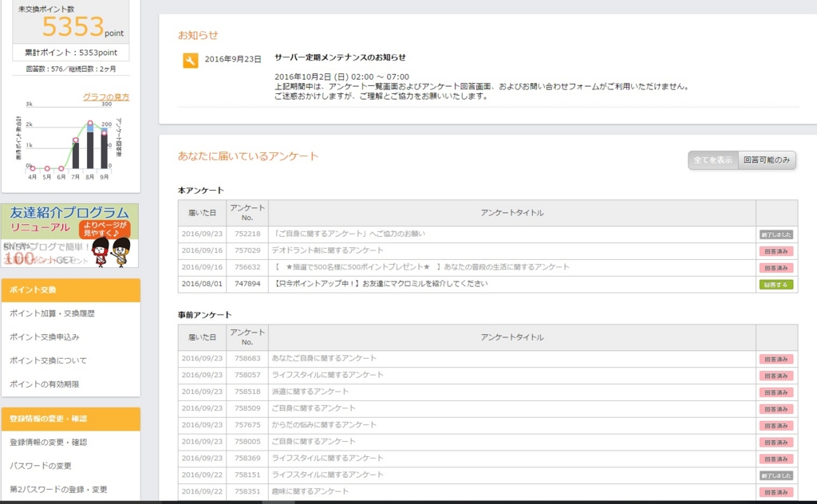Image resolution: width=817 pixels, height=504 pixels.
Task: Switch to 回答可能のみ filter
Action: [x=767, y=159]
